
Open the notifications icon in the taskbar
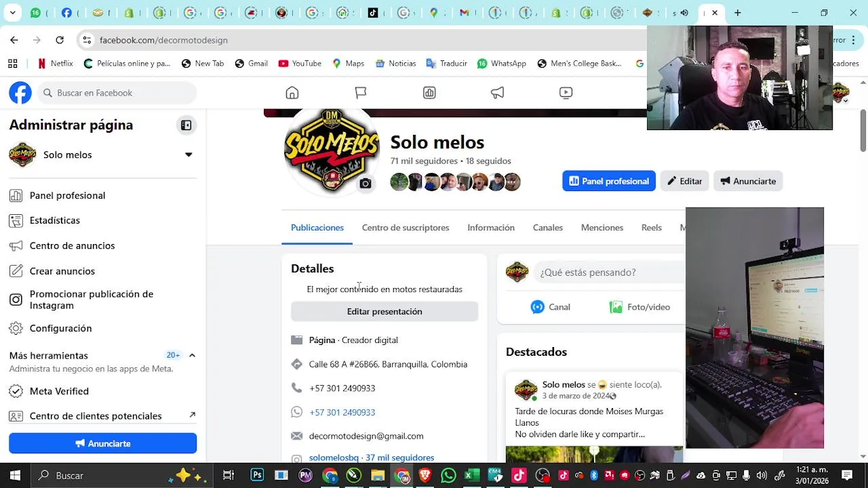pos(847,475)
